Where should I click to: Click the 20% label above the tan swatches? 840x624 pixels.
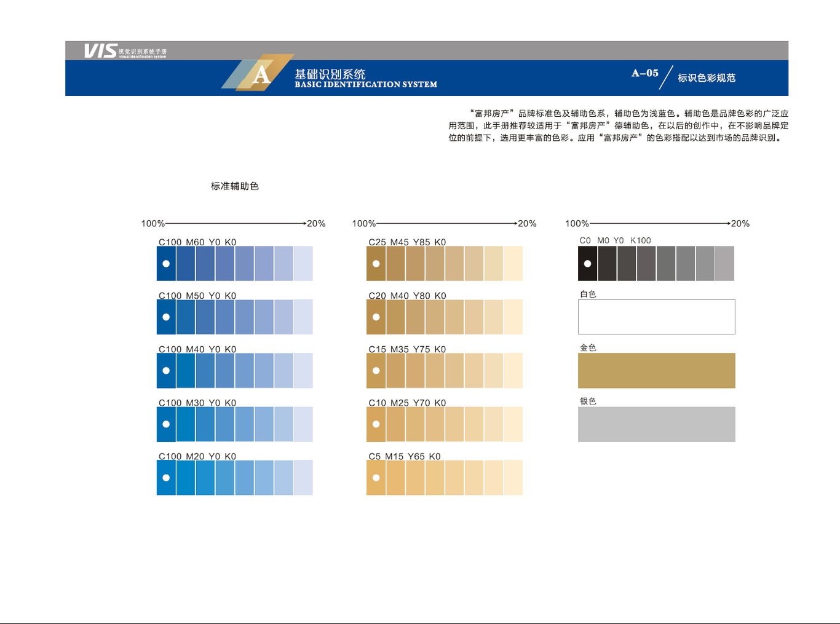coord(527,223)
